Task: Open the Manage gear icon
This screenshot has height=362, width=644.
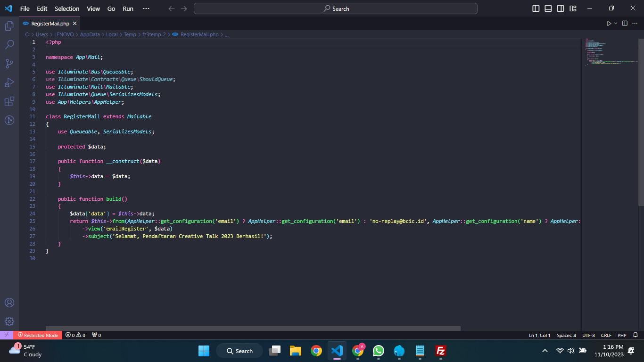Action: pyautogui.click(x=9, y=321)
